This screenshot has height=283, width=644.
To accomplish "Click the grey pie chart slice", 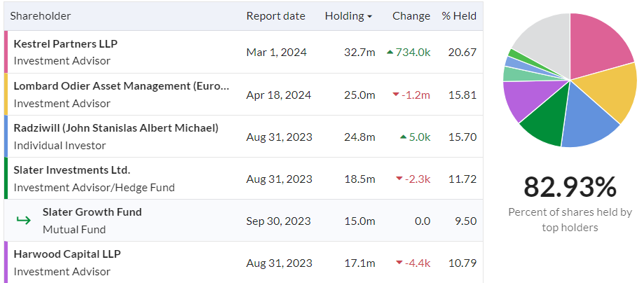I will pos(544,41).
